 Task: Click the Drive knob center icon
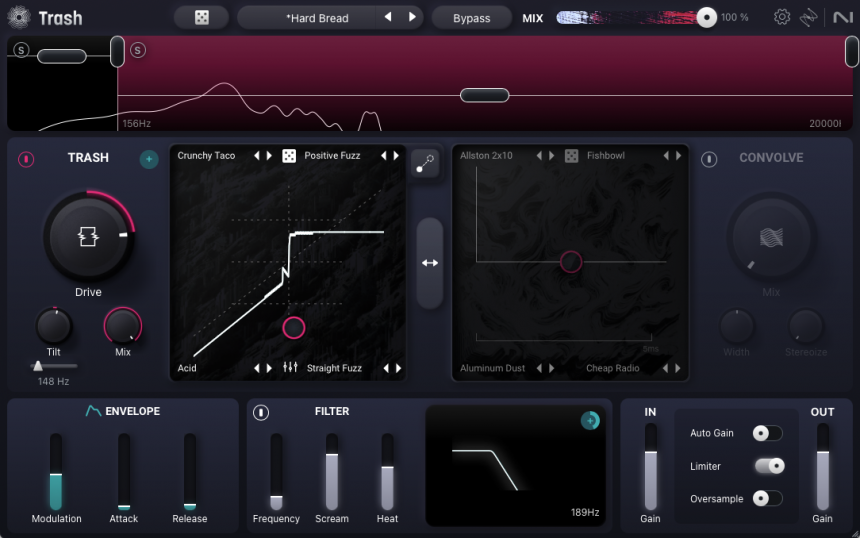88,236
